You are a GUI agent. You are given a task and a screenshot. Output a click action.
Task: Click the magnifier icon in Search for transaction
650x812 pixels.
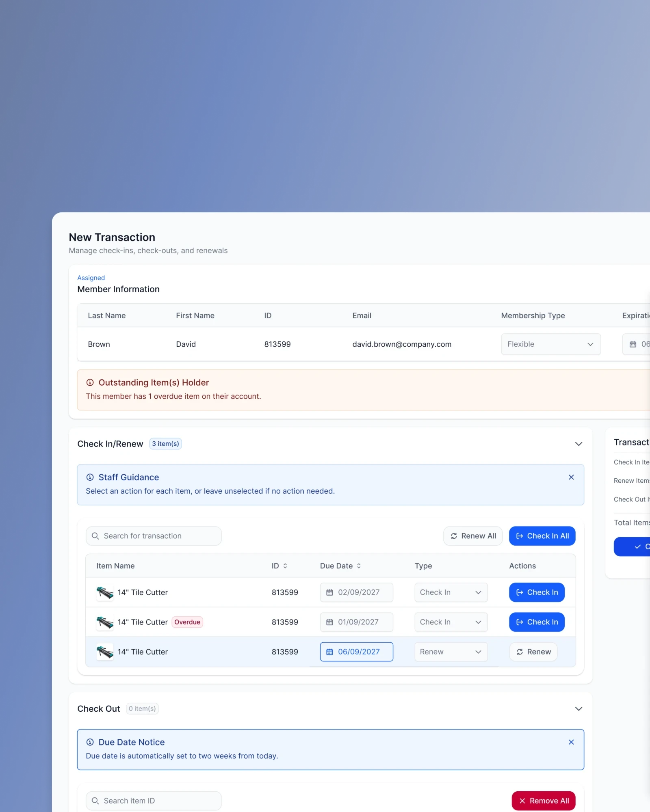95,536
